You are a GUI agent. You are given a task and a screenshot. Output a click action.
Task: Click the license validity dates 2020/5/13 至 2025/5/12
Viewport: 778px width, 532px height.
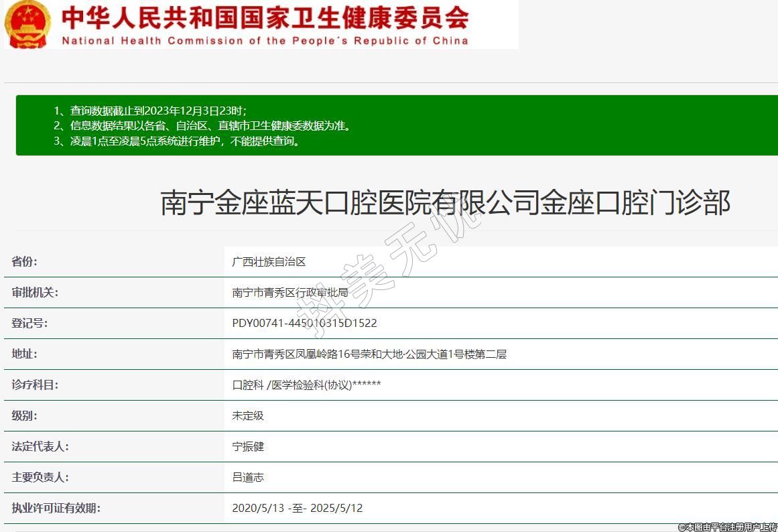297,509
